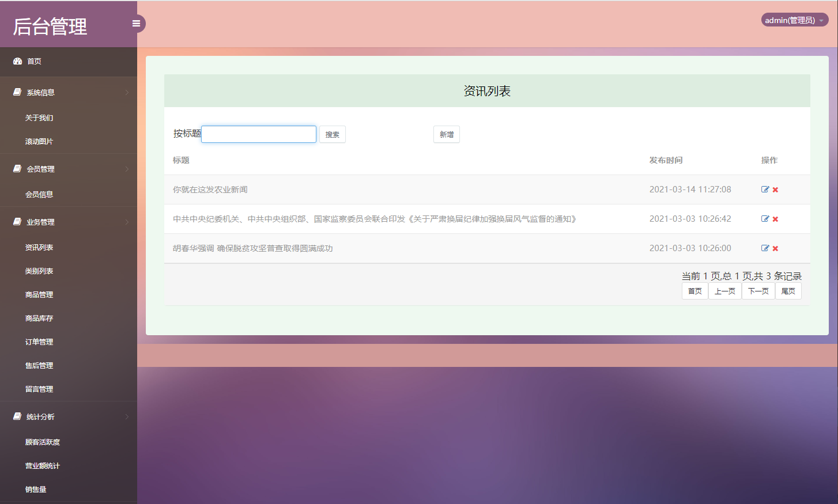Click the book icon beside 系统信息
Viewport: 838px width, 504px height.
pyautogui.click(x=16, y=92)
